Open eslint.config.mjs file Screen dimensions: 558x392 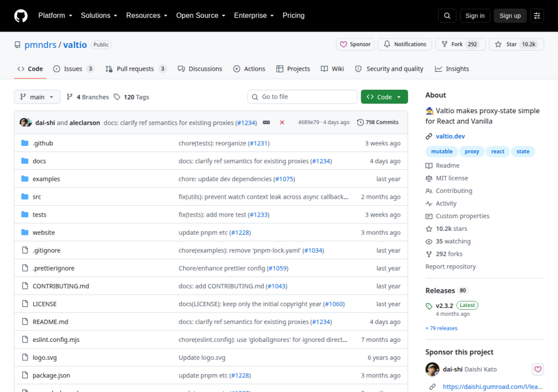[56, 340]
